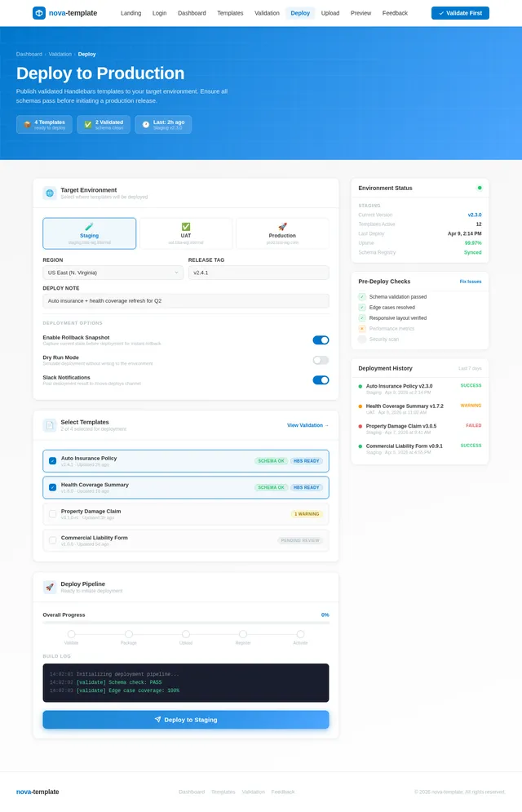Open the View Validation link

click(307, 425)
